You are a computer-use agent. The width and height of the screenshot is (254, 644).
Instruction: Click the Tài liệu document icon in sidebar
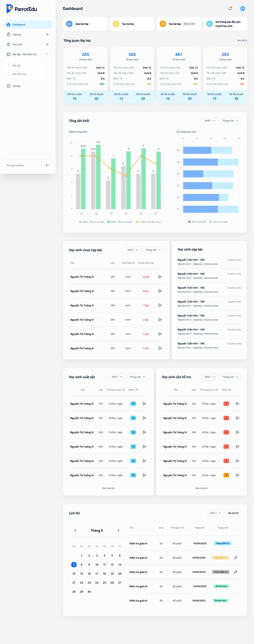pyautogui.click(x=8, y=86)
